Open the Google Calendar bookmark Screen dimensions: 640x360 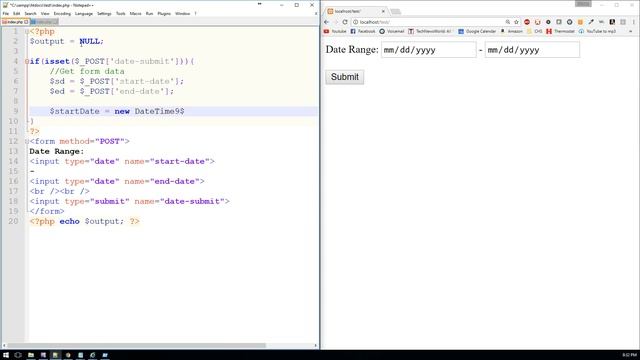point(477,31)
